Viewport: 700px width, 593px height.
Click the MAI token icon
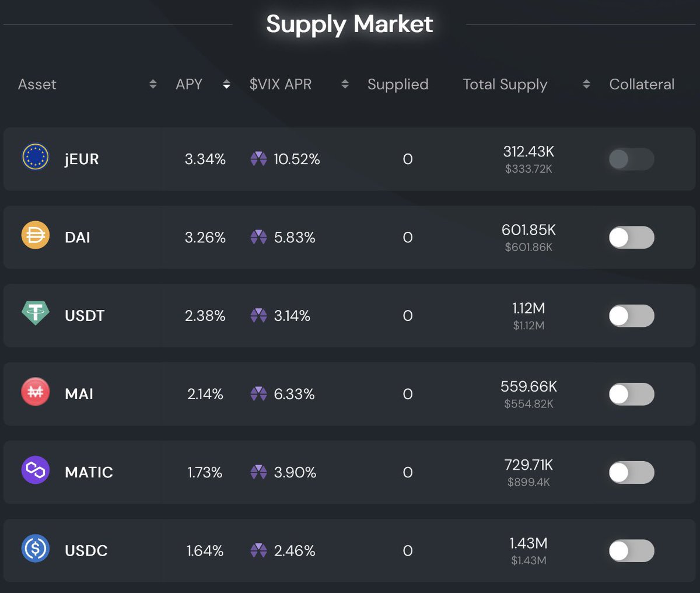[x=36, y=392]
